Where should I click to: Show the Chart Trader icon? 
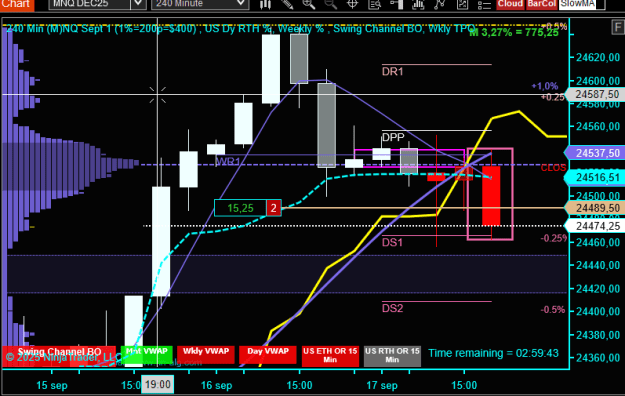point(396,4)
